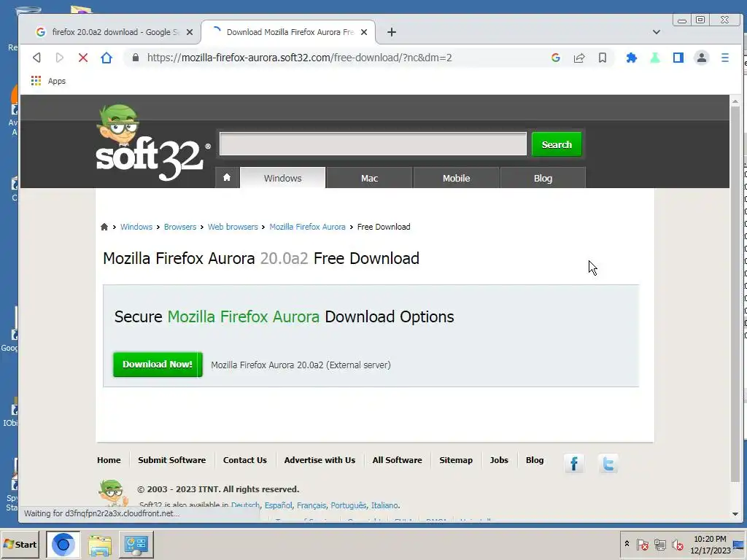Open soft32 Facebook page icon

point(574,463)
